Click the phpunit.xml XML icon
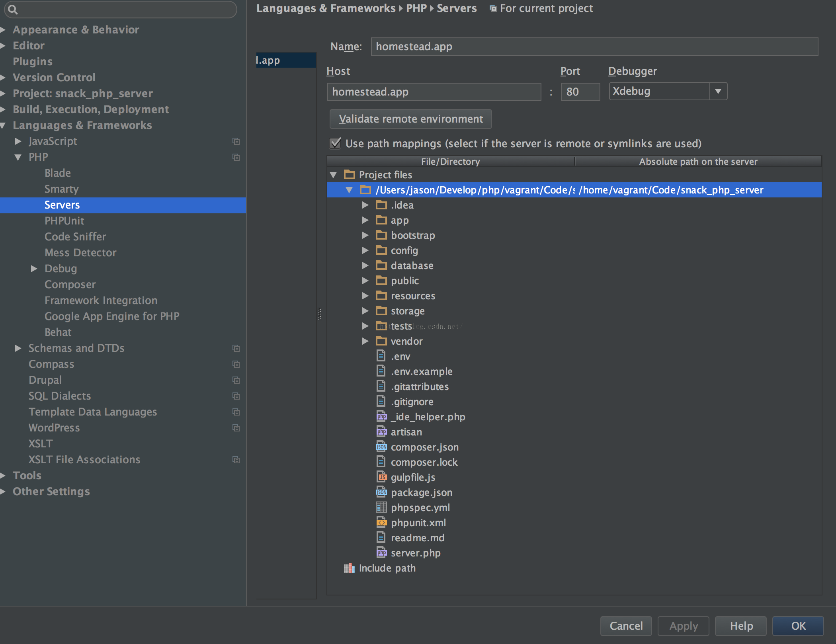Viewport: 836px width, 644px height. point(381,522)
